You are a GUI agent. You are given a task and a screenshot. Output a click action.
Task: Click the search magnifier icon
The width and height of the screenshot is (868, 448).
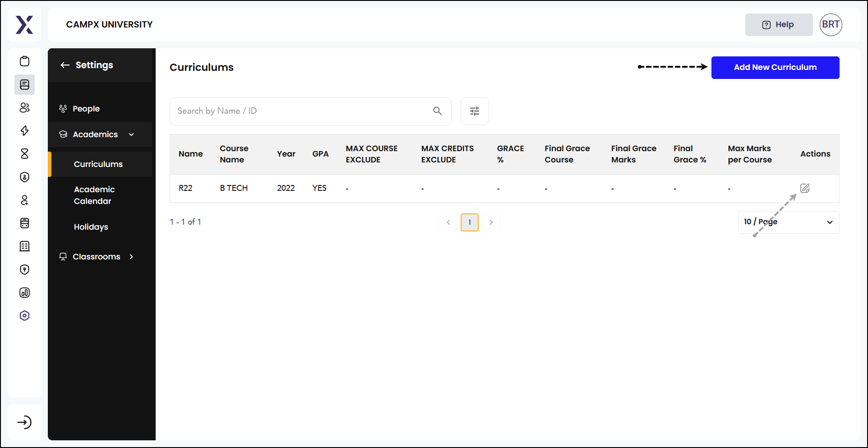(x=437, y=111)
